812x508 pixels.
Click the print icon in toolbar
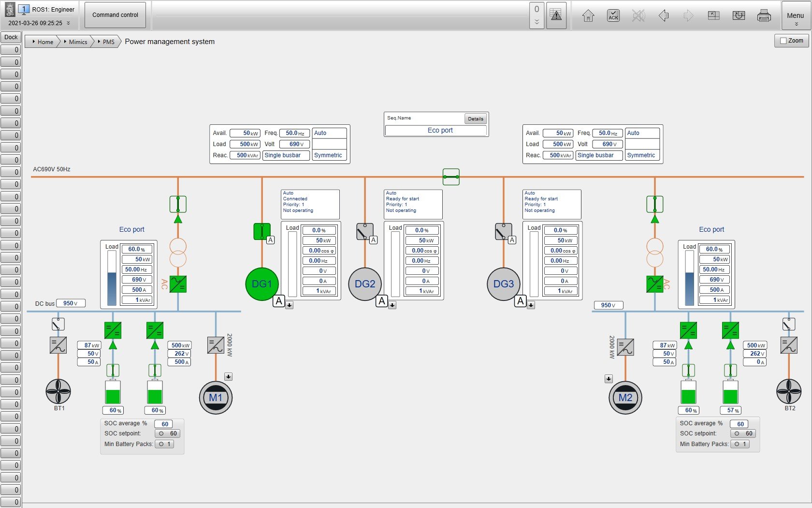764,15
